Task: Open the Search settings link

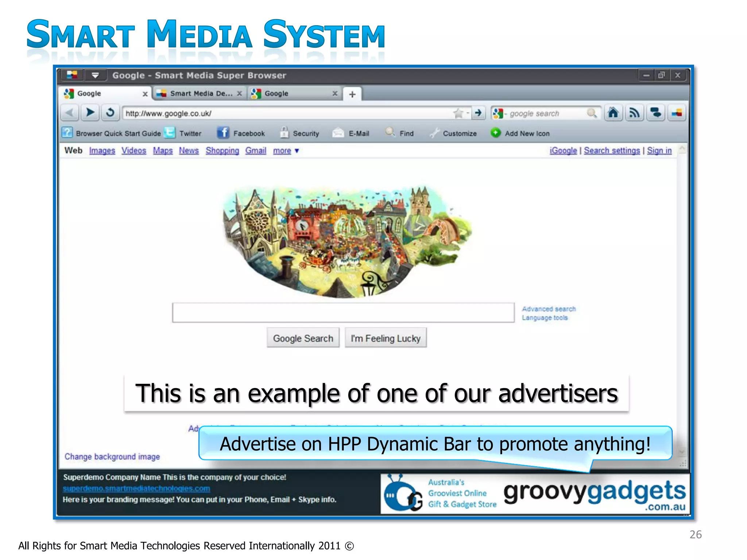Action: tap(612, 151)
